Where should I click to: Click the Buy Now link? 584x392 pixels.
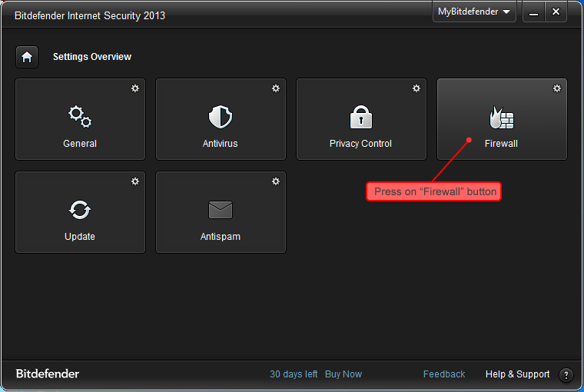point(343,374)
